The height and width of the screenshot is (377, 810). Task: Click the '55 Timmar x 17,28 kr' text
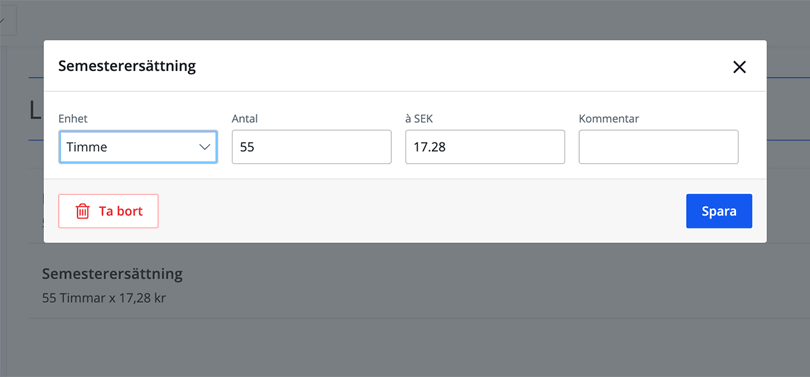(104, 299)
